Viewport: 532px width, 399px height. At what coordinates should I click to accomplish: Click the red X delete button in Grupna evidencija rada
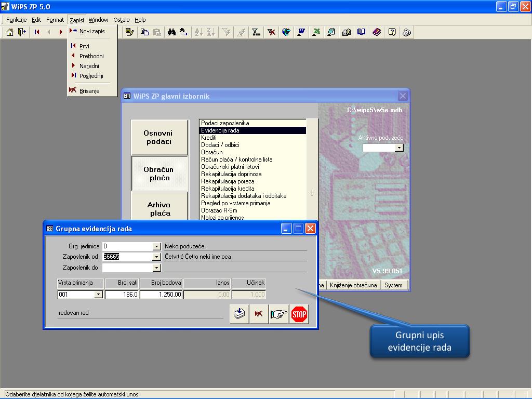(259, 314)
